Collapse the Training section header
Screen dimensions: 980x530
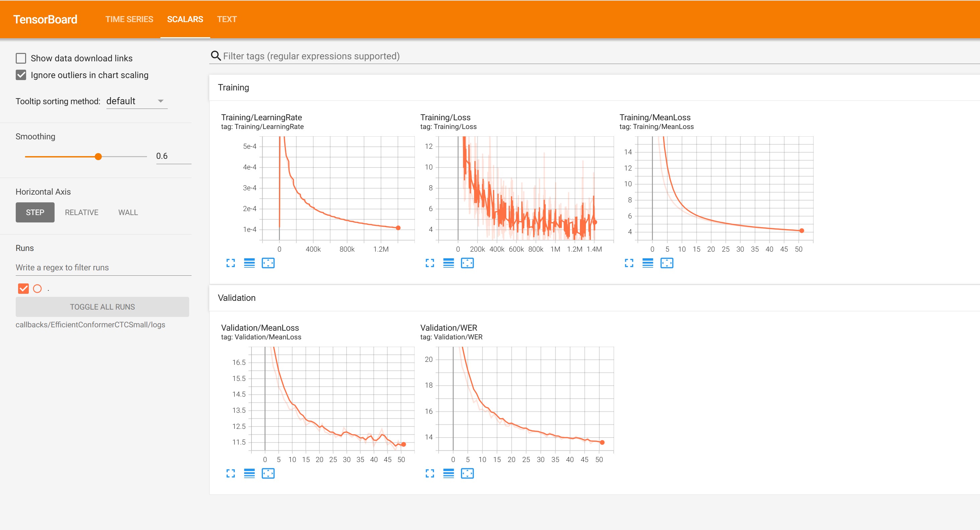234,87
